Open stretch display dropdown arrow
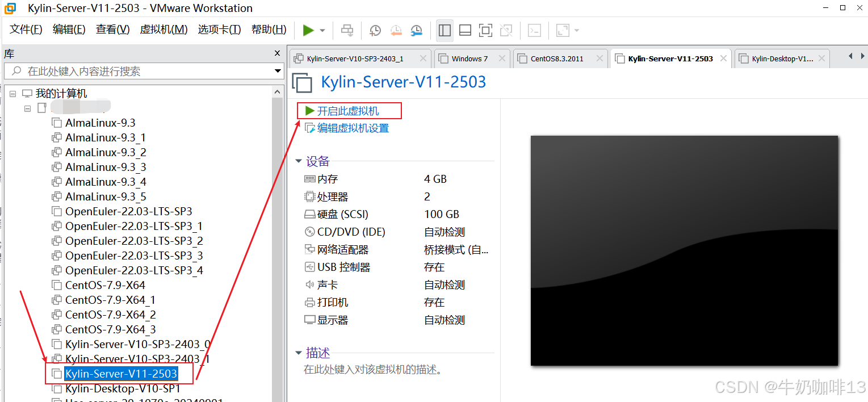 [577, 31]
